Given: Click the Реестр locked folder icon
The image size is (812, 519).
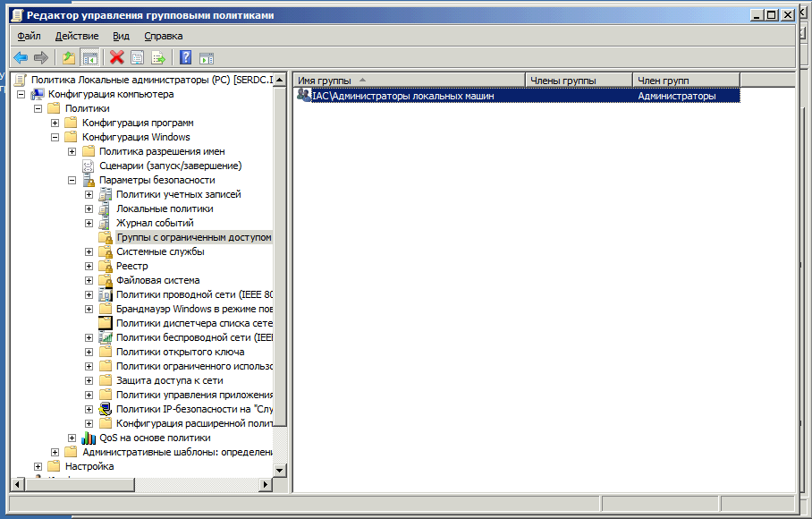Looking at the screenshot, I should pyautogui.click(x=106, y=267).
